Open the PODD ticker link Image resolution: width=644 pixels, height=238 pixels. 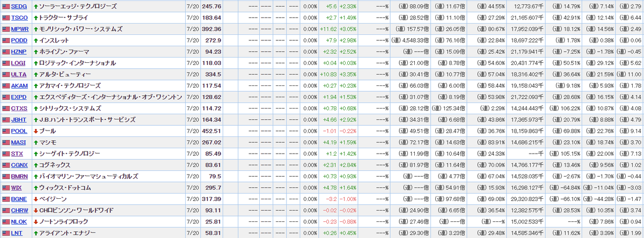[19, 41]
